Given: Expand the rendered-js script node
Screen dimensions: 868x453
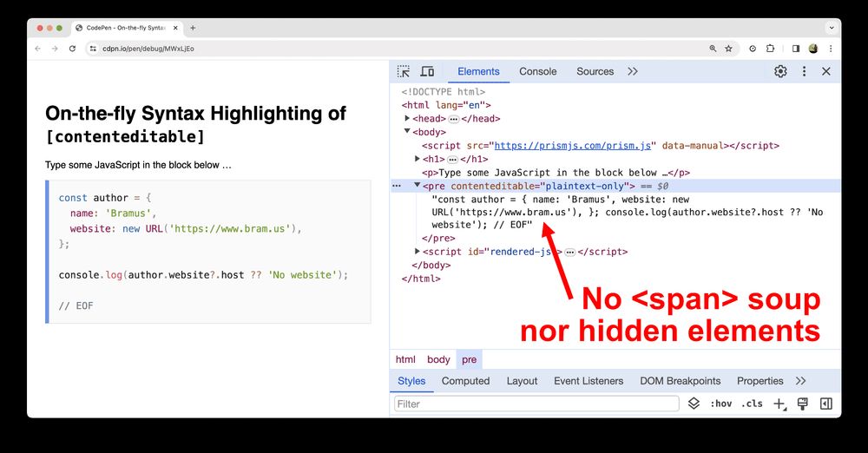Looking at the screenshot, I should point(418,252).
